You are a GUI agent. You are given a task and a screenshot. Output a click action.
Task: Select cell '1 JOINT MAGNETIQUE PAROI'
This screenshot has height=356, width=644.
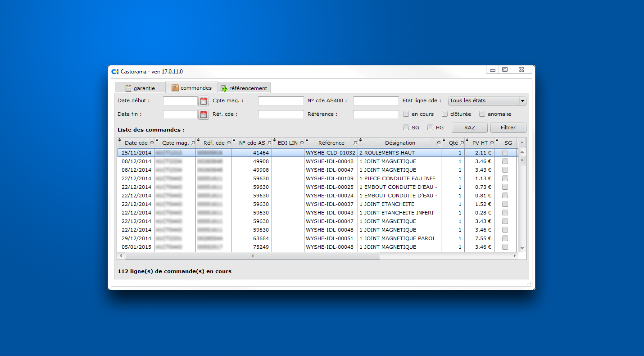(399, 238)
